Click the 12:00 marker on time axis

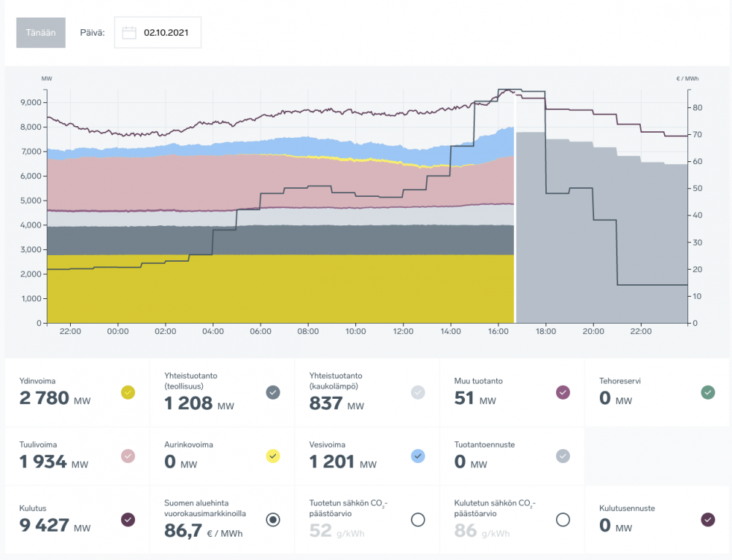coord(404,331)
